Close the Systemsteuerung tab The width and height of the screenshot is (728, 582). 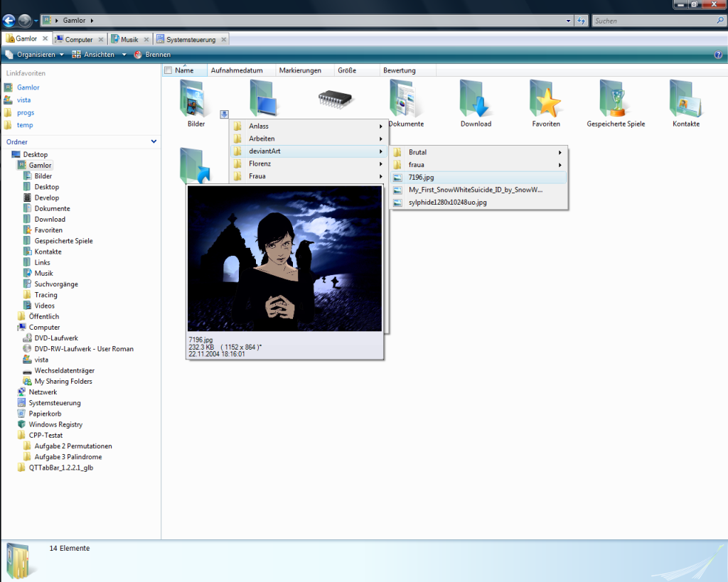(x=224, y=40)
